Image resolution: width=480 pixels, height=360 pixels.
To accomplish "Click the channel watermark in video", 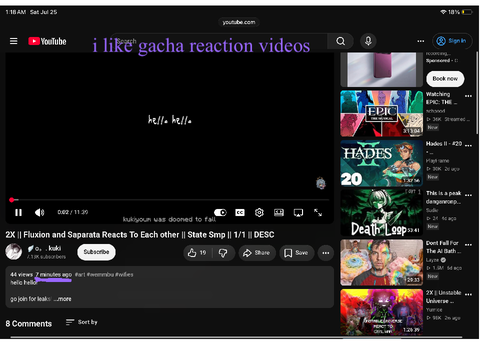I will pyautogui.click(x=321, y=183).
